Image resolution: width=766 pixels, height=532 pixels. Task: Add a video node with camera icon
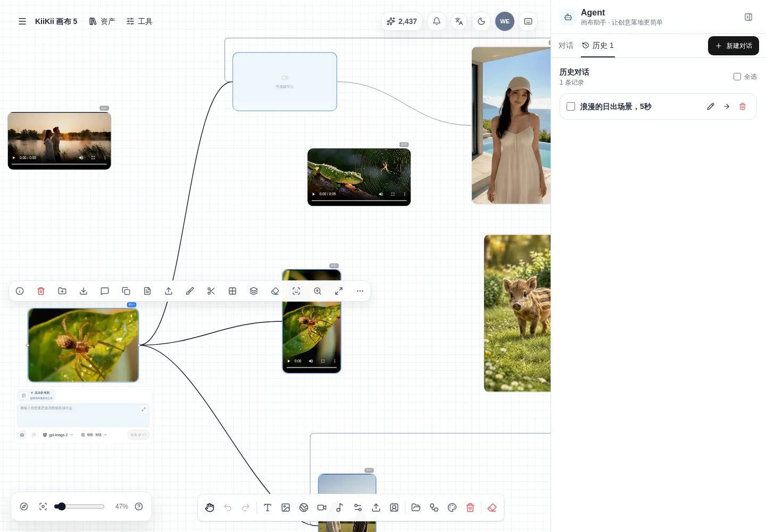click(x=322, y=508)
